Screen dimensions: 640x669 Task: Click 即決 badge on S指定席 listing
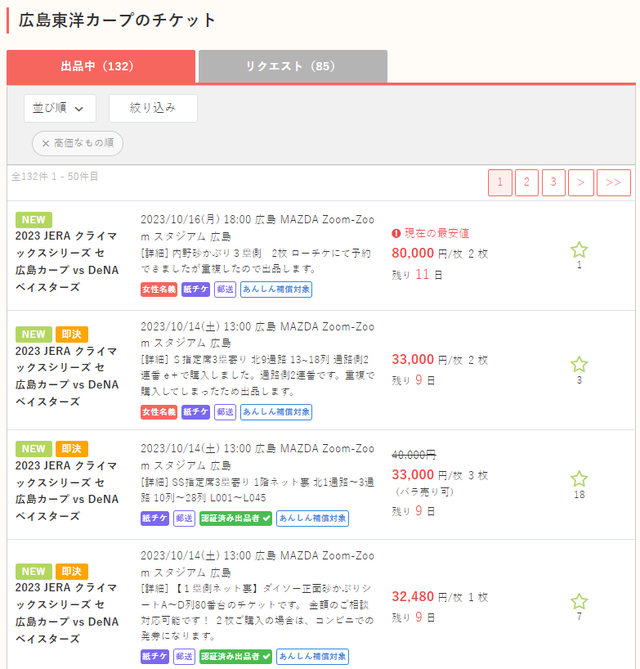72,334
